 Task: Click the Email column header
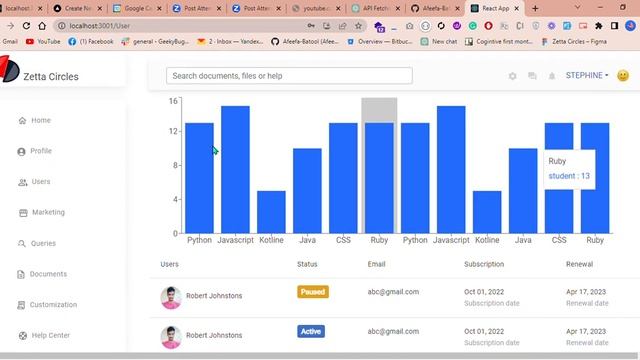pos(376,264)
